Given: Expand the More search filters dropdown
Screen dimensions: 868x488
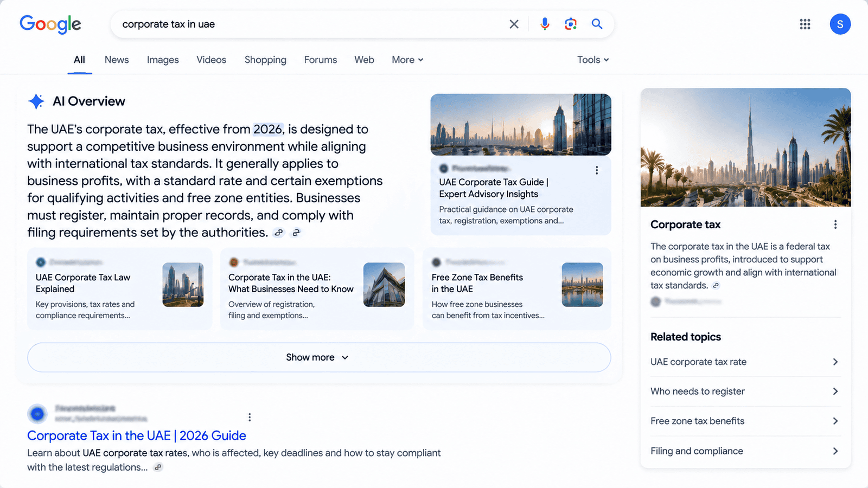Looking at the screenshot, I should pyautogui.click(x=407, y=60).
